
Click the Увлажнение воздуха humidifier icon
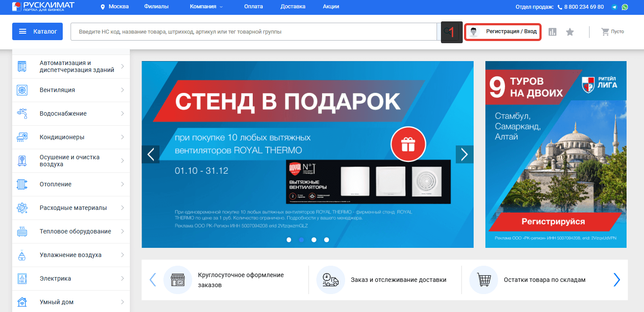pos(22,255)
